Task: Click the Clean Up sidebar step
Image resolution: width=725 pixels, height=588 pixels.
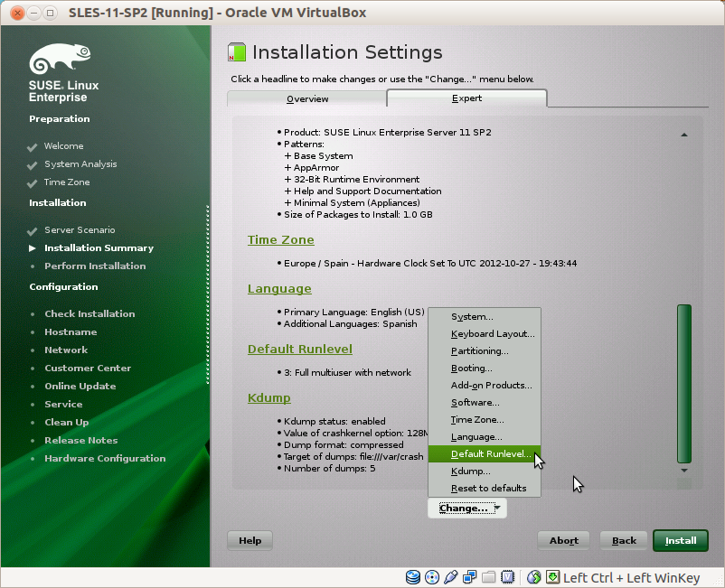Action: pos(67,422)
